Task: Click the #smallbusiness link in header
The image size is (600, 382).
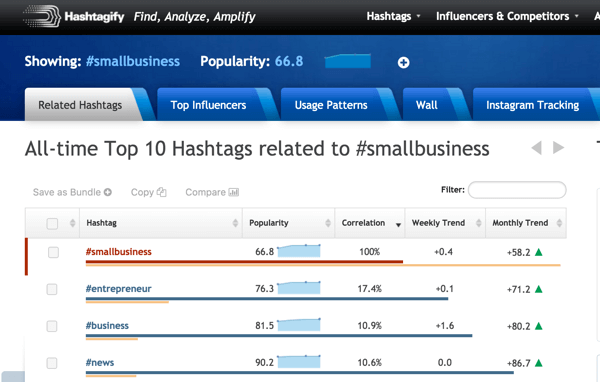Action: tap(133, 61)
